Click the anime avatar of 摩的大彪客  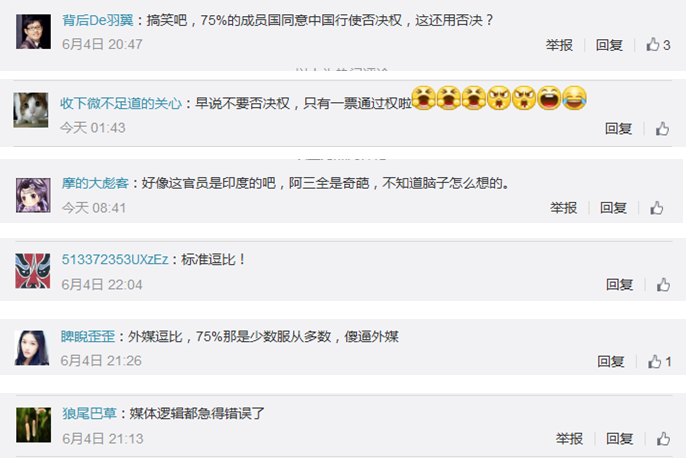coord(33,195)
